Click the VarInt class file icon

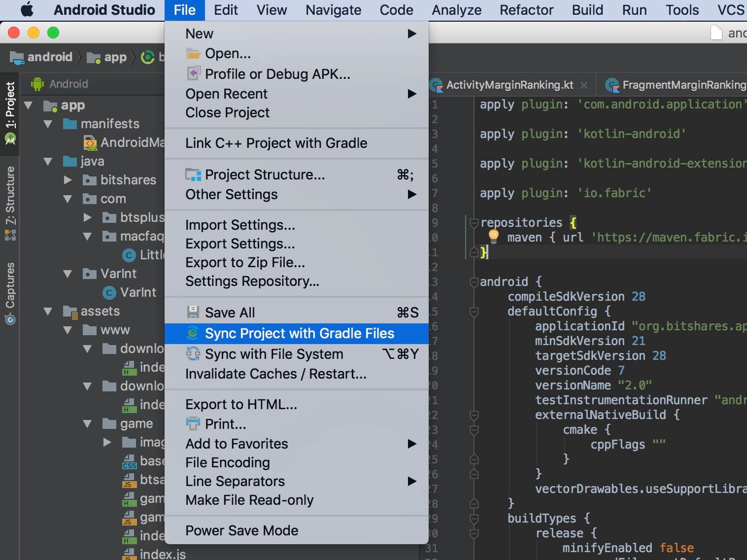point(109,293)
